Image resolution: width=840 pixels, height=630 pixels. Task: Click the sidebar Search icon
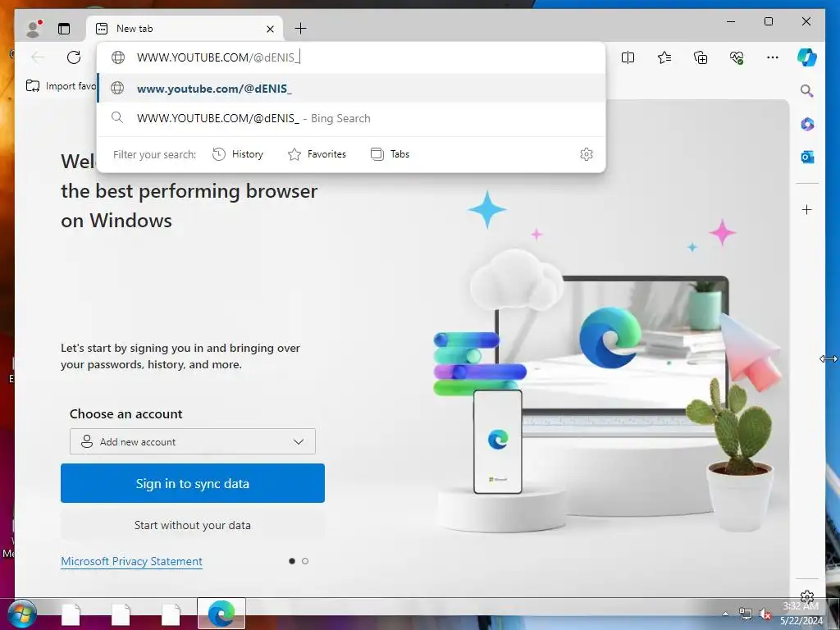(807, 90)
